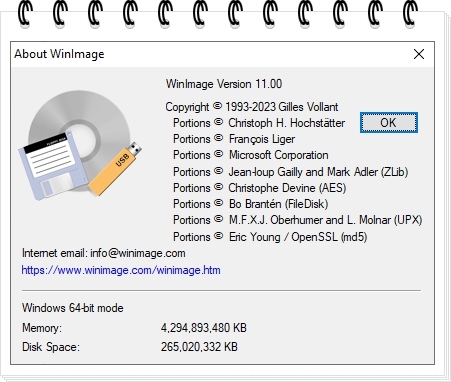Click the Eric Young / OpenSSL (md5) line

[270, 237]
